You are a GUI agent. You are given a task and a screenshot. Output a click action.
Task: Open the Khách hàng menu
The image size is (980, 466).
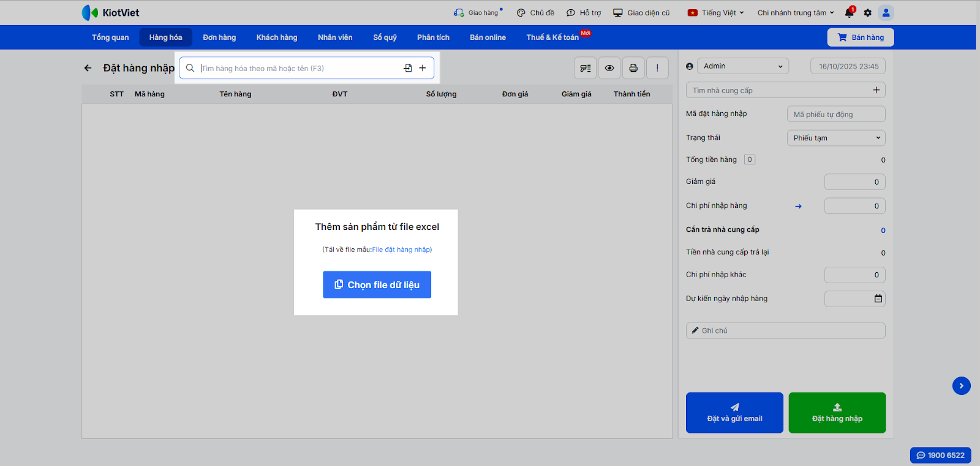click(x=277, y=37)
